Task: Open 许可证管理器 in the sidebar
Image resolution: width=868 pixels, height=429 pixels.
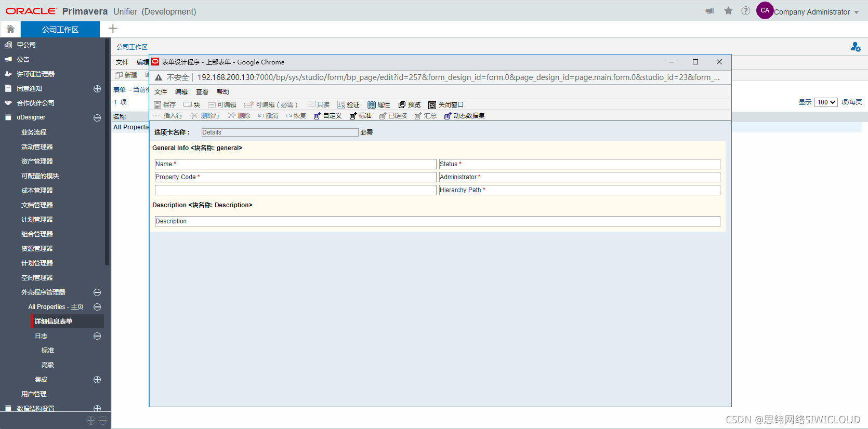Action: (x=35, y=74)
